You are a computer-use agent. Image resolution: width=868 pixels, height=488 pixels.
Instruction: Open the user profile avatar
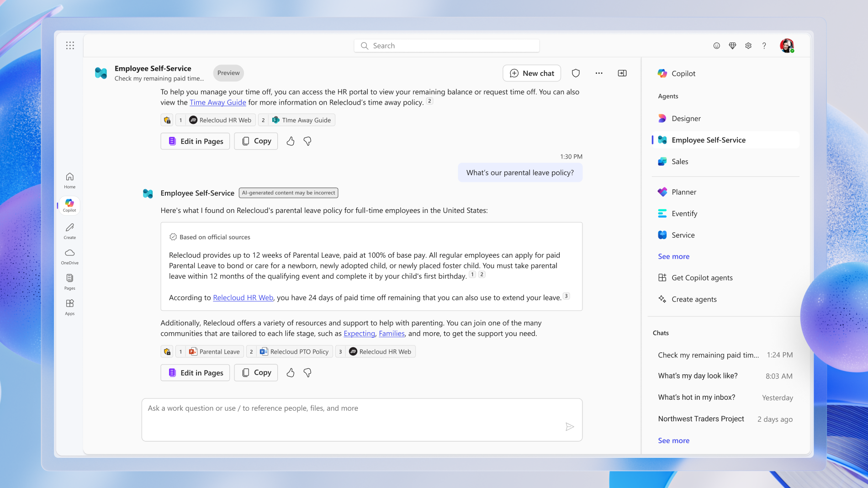(787, 46)
